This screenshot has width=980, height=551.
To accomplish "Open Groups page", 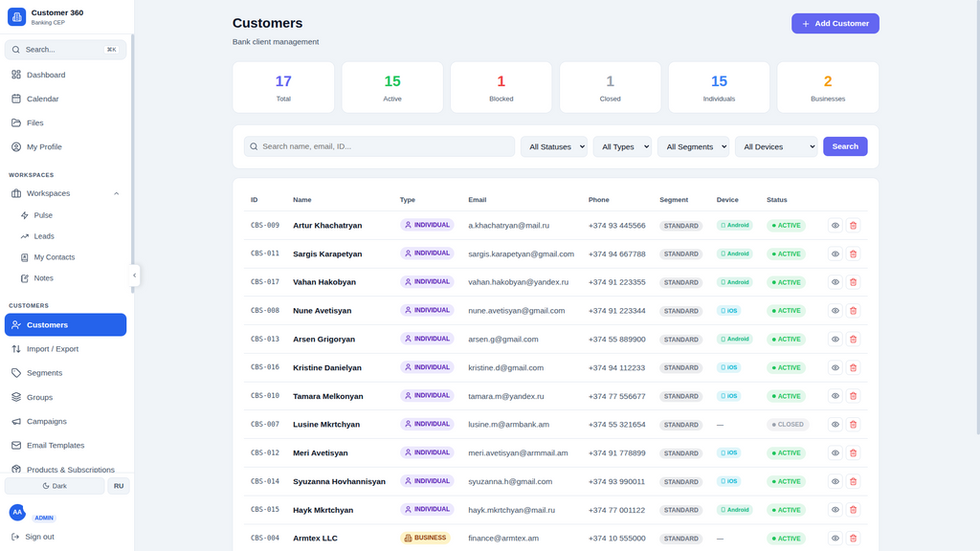I will (65, 397).
